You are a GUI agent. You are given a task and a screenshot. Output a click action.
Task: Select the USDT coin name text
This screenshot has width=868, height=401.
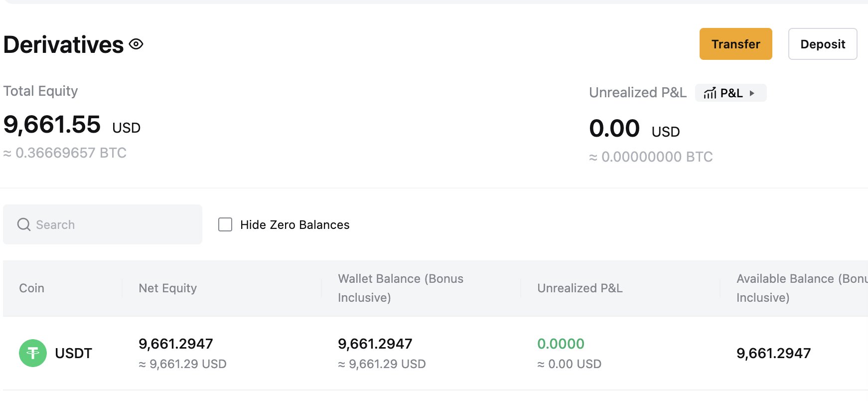pos(73,353)
